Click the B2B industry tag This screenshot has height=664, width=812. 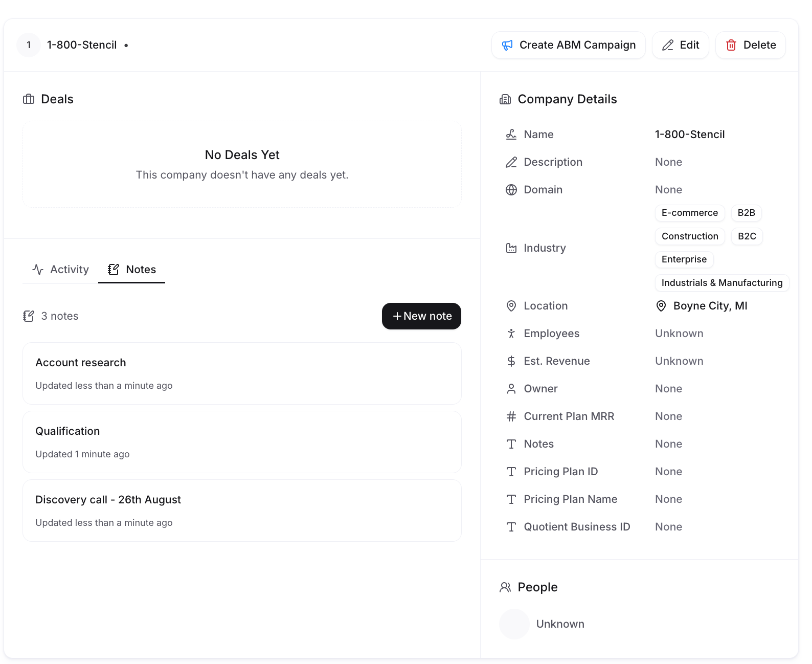(x=747, y=213)
